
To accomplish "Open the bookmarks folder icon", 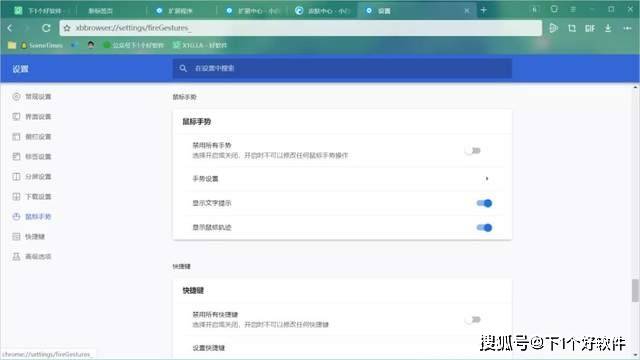I will (x=12, y=45).
